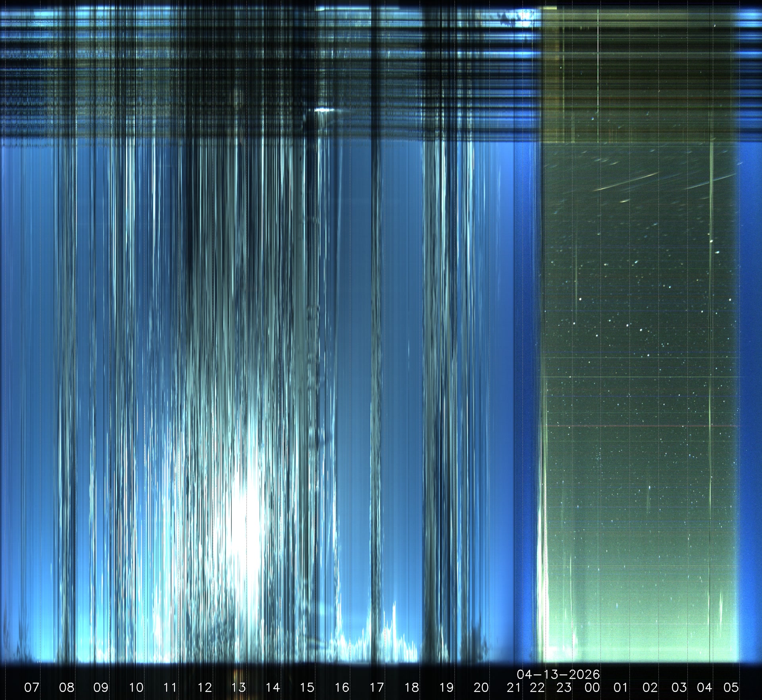Click the 18 hour label
Screen dimensions: 762x700
412,687
